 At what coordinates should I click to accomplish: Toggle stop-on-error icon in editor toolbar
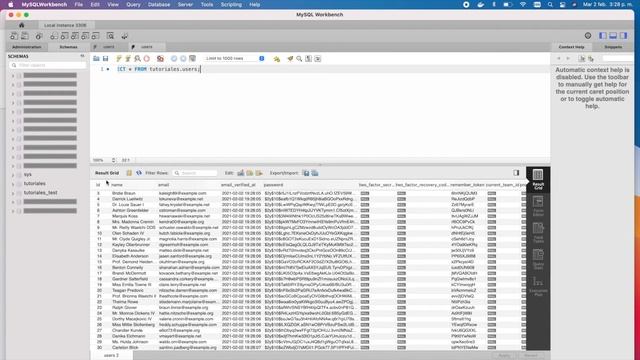(x=160, y=59)
